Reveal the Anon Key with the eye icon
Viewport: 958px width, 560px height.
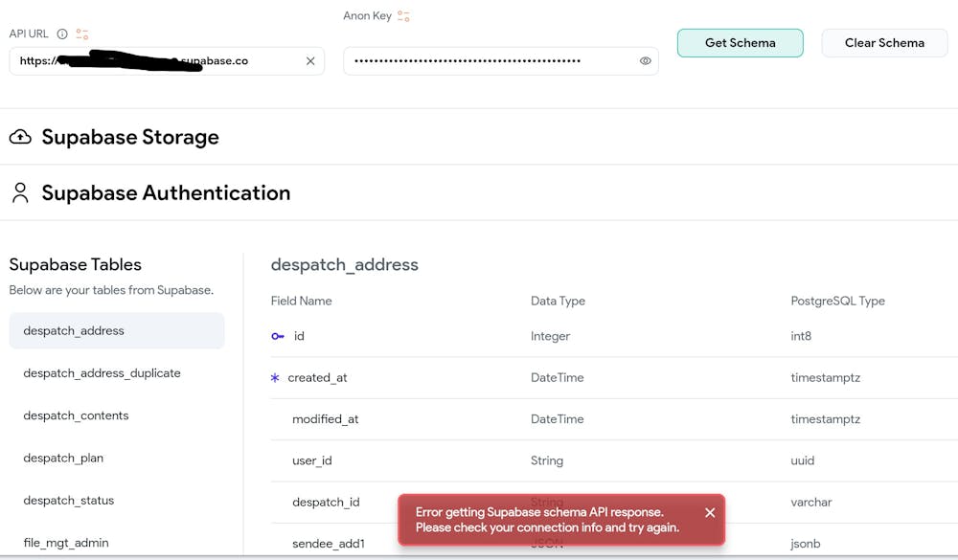coord(645,61)
